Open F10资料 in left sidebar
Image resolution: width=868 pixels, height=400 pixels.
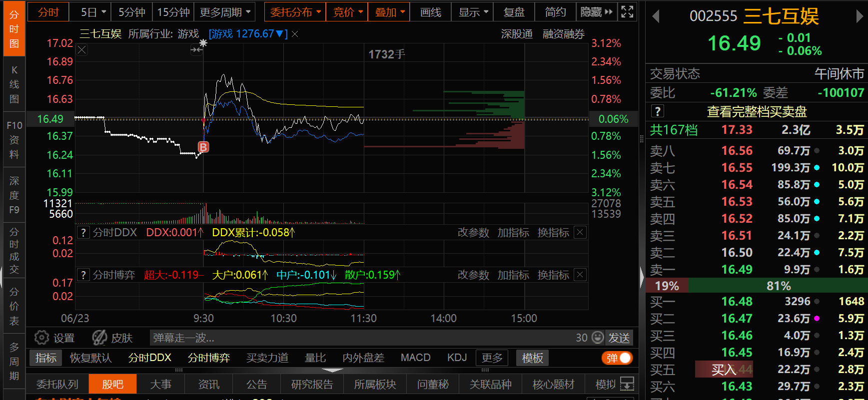[x=14, y=139]
